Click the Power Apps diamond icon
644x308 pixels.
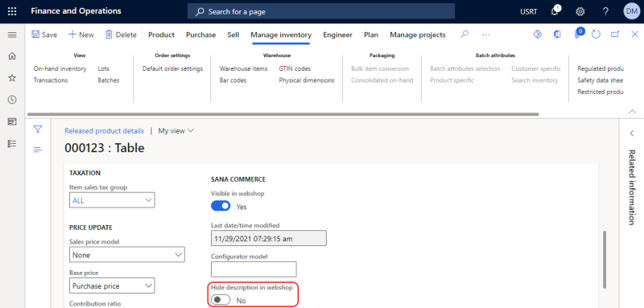pyautogui.click(x=538, y=35)
